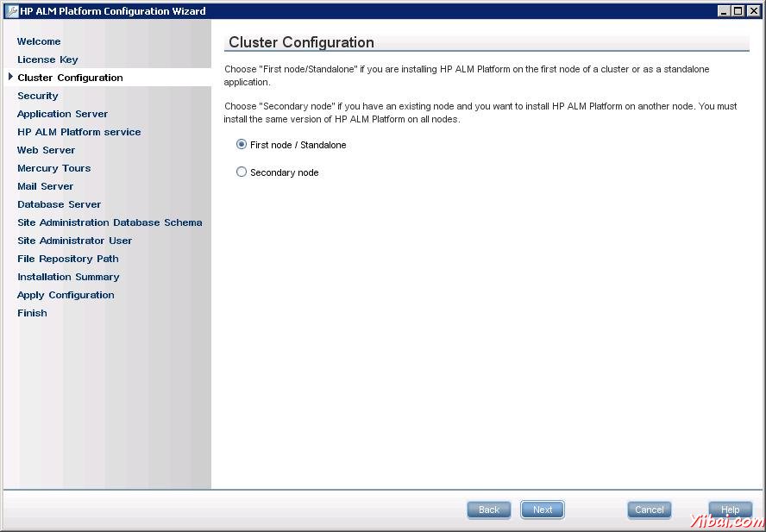Go to the Welcome step
The width and height of the screenshot is (766, 532).
click(39, 41)
